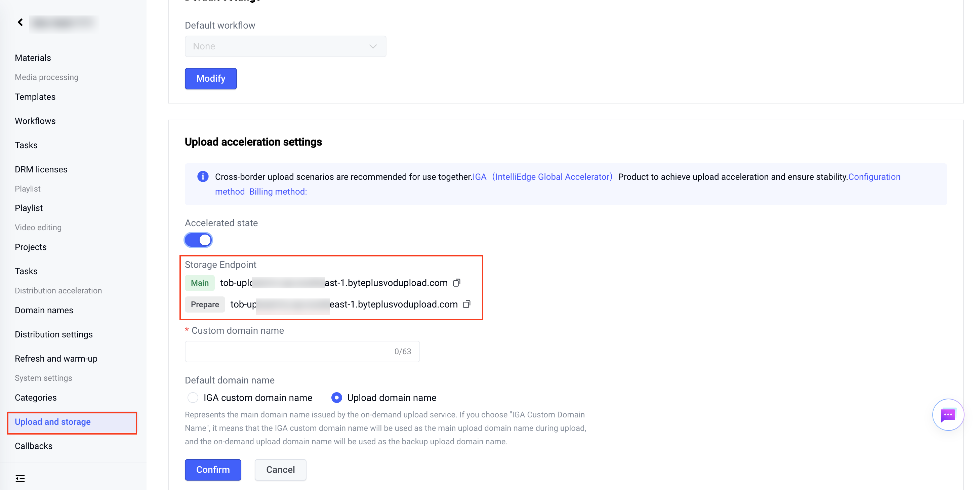Screen dimensions: 980x490
Task: Open the chat support bubble
Action: click(x=948, y=415)
